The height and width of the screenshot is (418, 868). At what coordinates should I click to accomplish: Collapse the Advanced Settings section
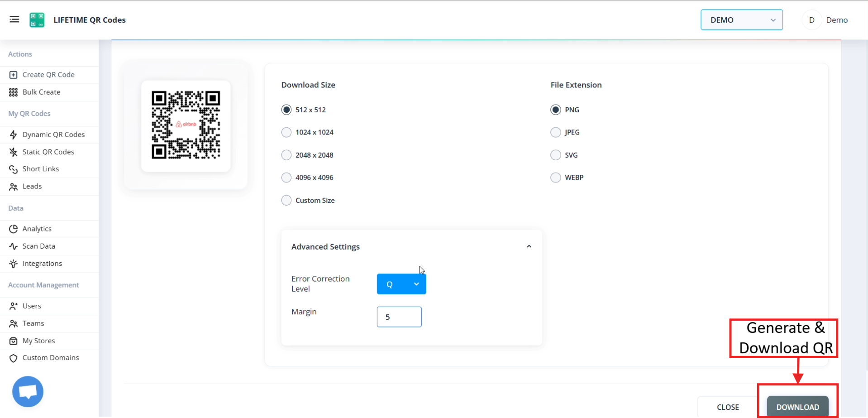point(529,246)
